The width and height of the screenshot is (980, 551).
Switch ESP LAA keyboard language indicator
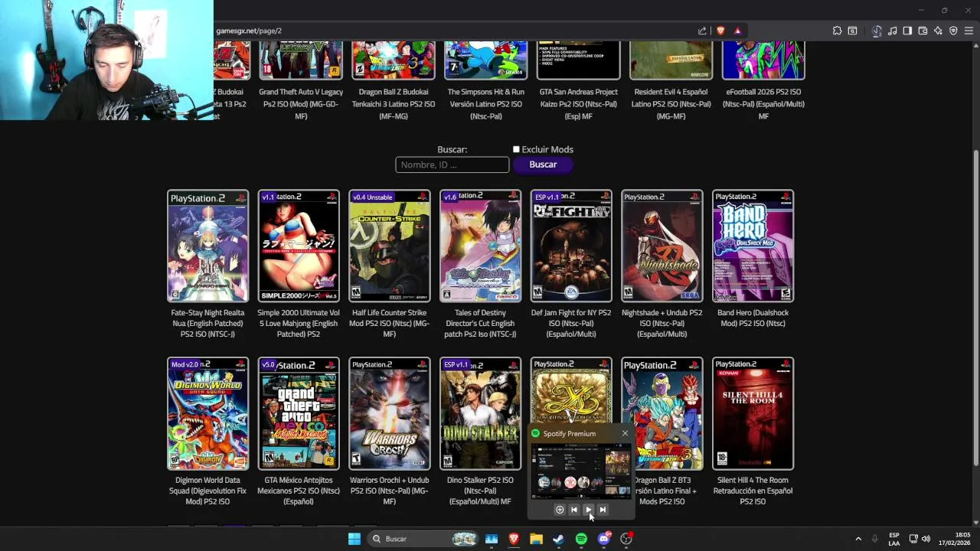894,539
